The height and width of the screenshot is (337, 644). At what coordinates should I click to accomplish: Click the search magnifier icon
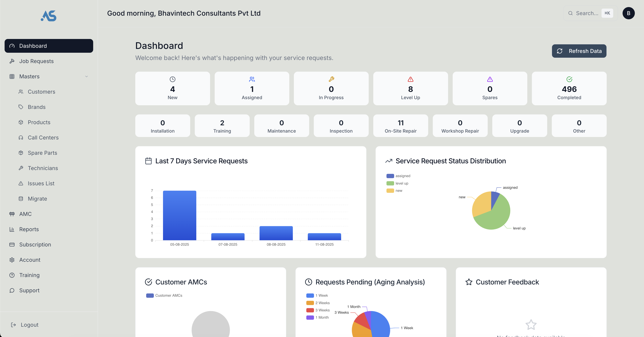(x=571, y=13)
